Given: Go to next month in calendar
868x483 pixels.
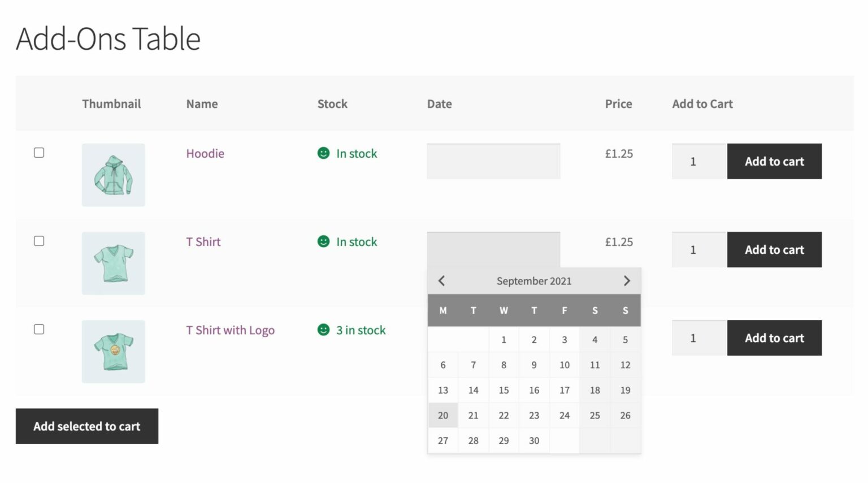Looking at the screenshot, I should [626, 281].
